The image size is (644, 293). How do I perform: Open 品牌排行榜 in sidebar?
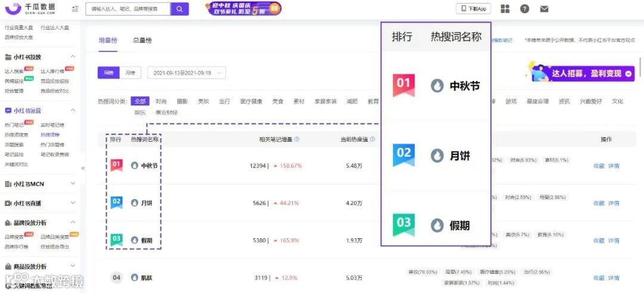[x=17, y=247]
